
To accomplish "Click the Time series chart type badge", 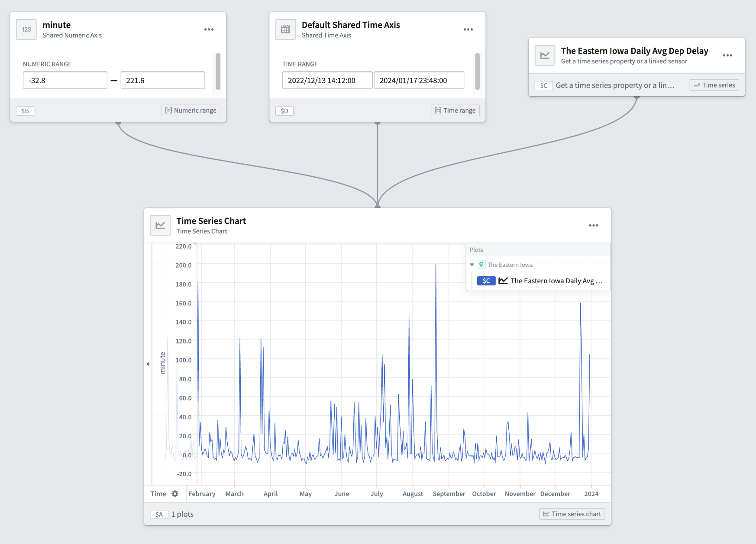I will [572, 514].
